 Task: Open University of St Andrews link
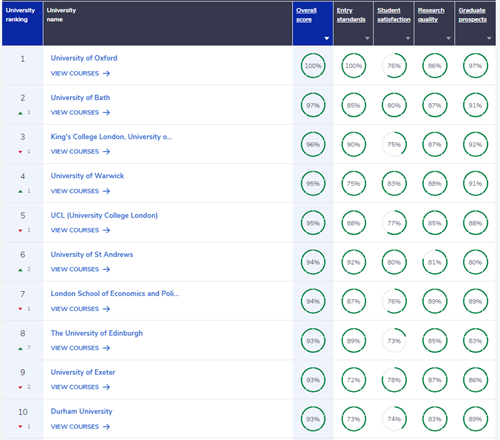tap(92, 254)
